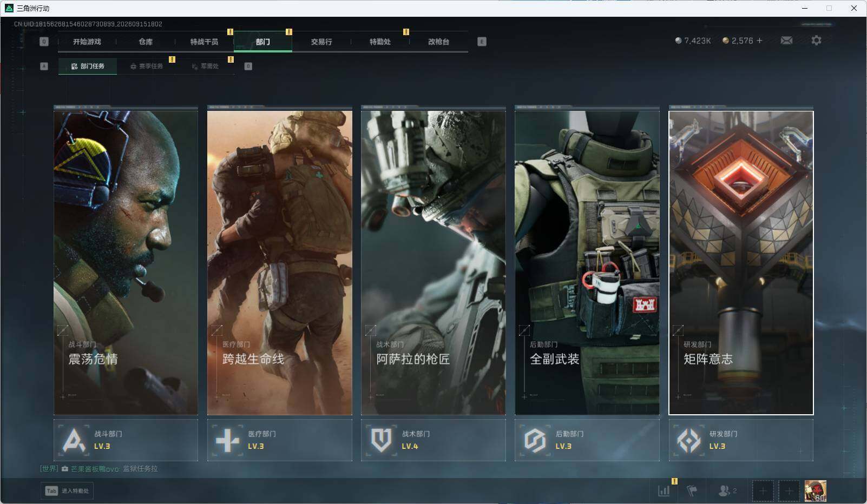
Task: Switch to 特勤处 tab
Action: 380,42
